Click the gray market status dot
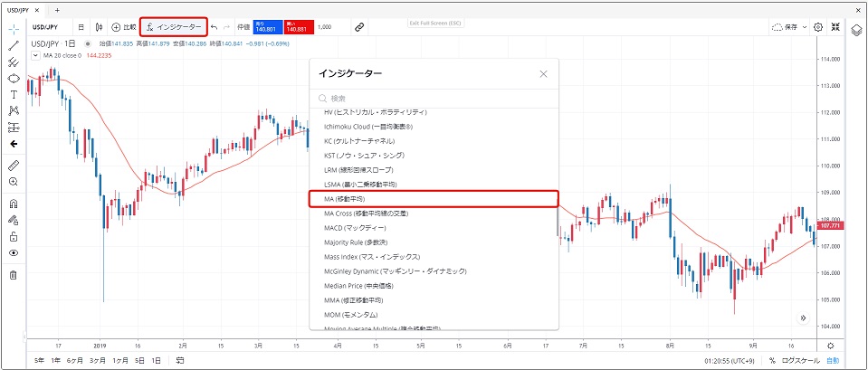 coord(88,43)
